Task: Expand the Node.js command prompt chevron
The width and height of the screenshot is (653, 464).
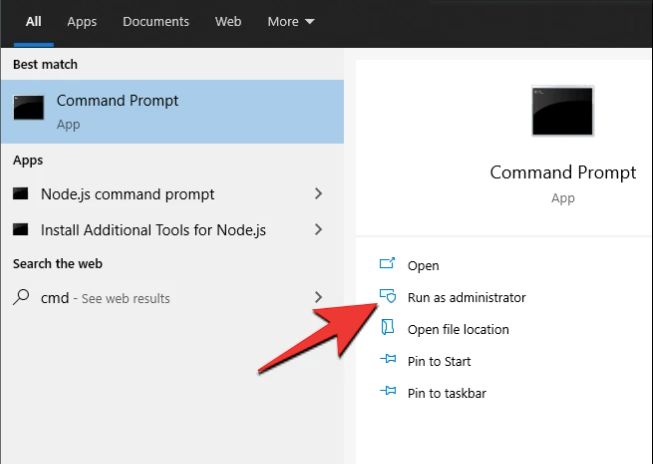Action: 319,194
